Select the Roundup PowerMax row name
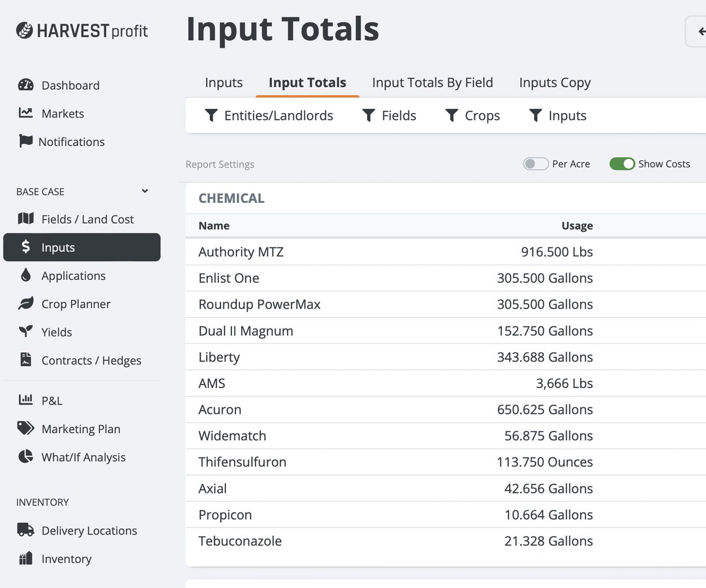706x588 pixels. (259, 305)
